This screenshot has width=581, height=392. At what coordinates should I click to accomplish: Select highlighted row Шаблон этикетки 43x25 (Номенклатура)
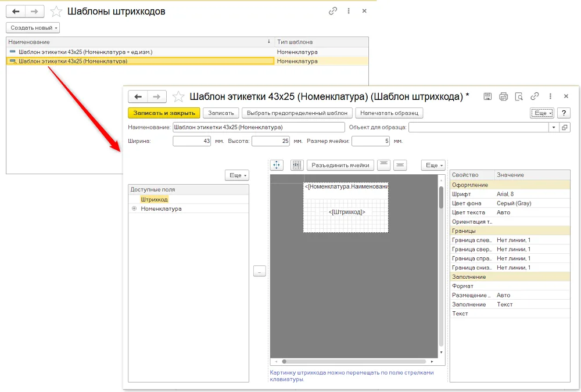pos(187,61)
